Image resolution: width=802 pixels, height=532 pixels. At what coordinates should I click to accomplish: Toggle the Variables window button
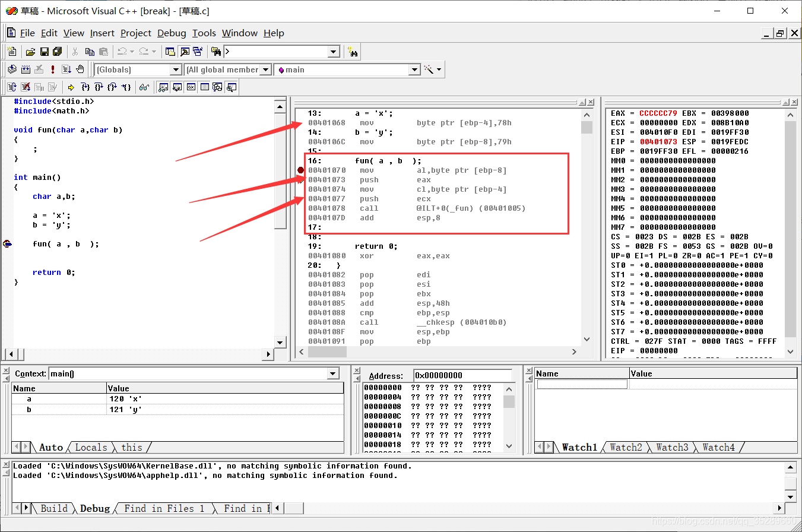(x=177, y=87)
